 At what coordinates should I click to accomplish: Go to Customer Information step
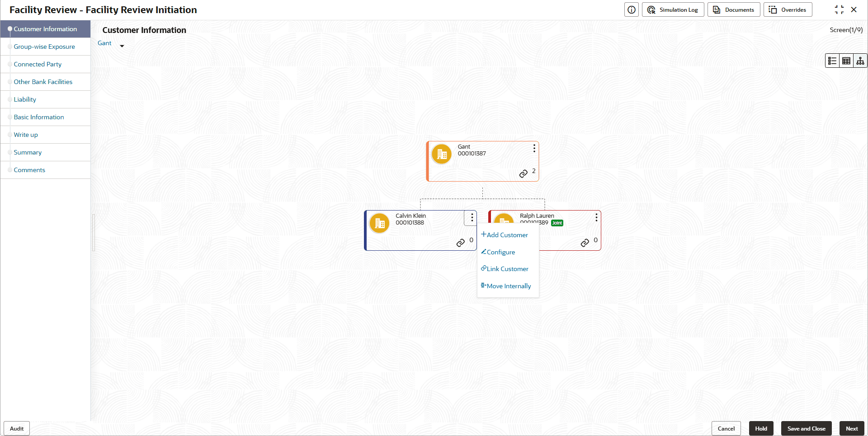click(45, 29)
